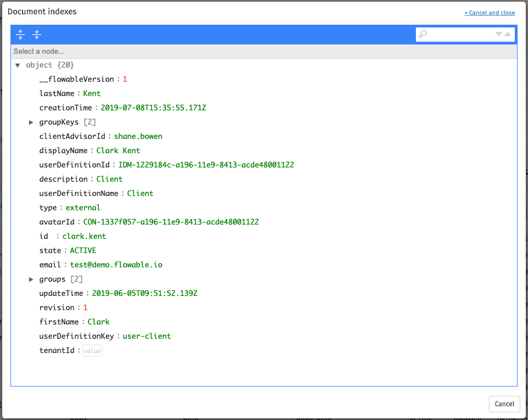
Task: Select the email value test@demo.flowable.io
Action: pyautogui.click(x=116, y=265)
